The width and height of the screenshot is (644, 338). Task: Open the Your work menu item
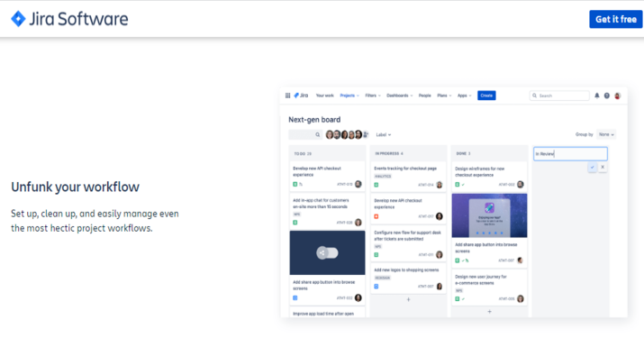[324, 96]
